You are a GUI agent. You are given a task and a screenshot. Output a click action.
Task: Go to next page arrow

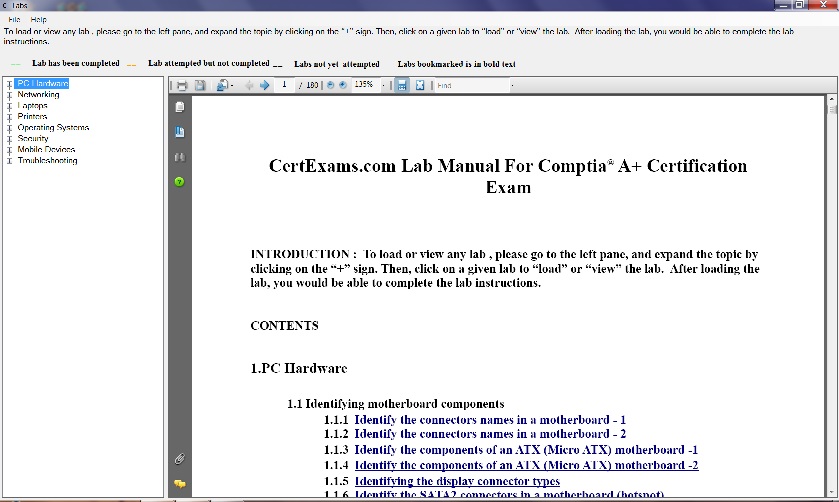[264, 86]
